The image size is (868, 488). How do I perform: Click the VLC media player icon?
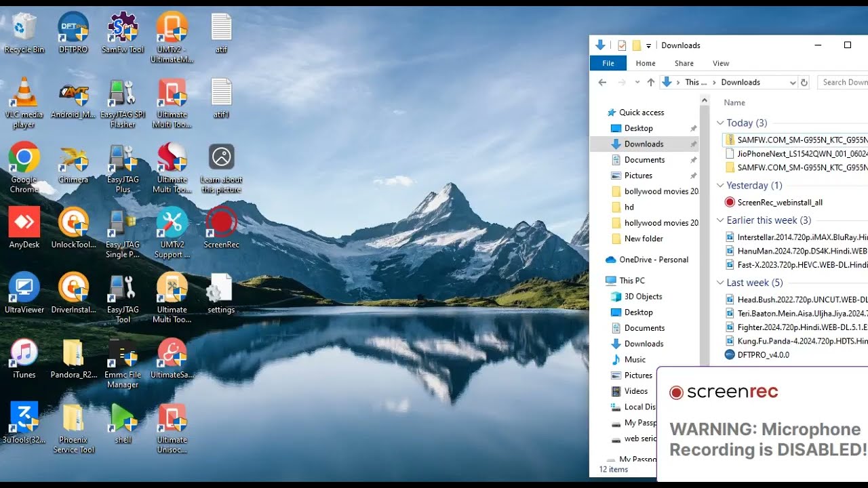coord(24,94)
